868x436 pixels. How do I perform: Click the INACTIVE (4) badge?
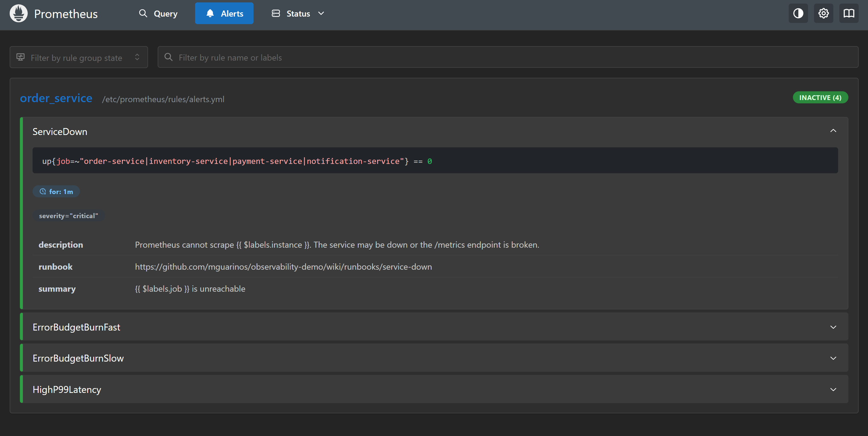[820, 98]
